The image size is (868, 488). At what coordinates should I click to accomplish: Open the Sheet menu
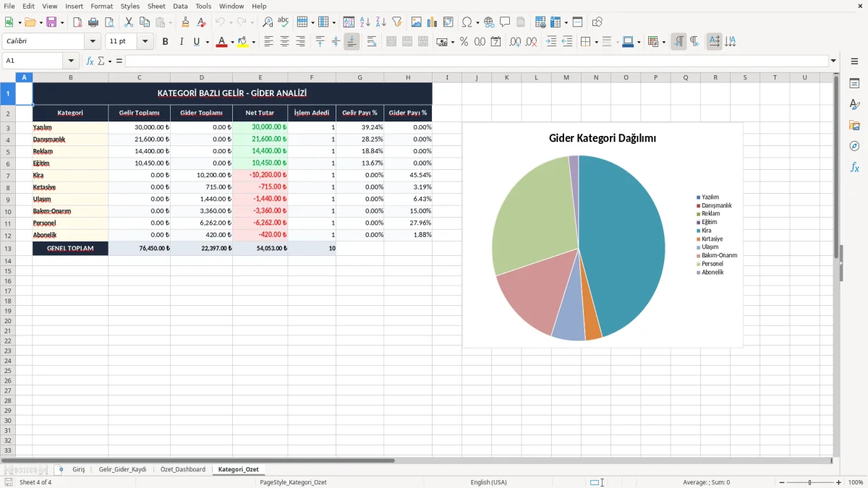tap(156, 6)
